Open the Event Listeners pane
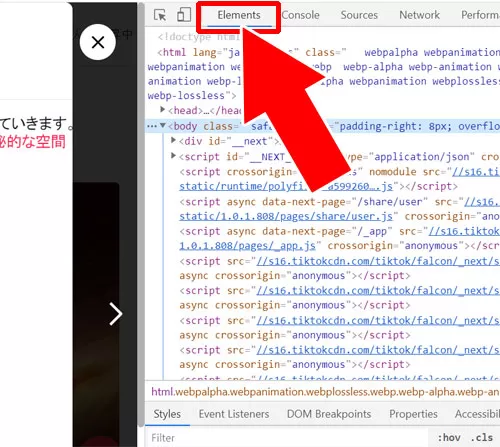The height and width of the screenshot is (447, 500). tap(234, 414)
